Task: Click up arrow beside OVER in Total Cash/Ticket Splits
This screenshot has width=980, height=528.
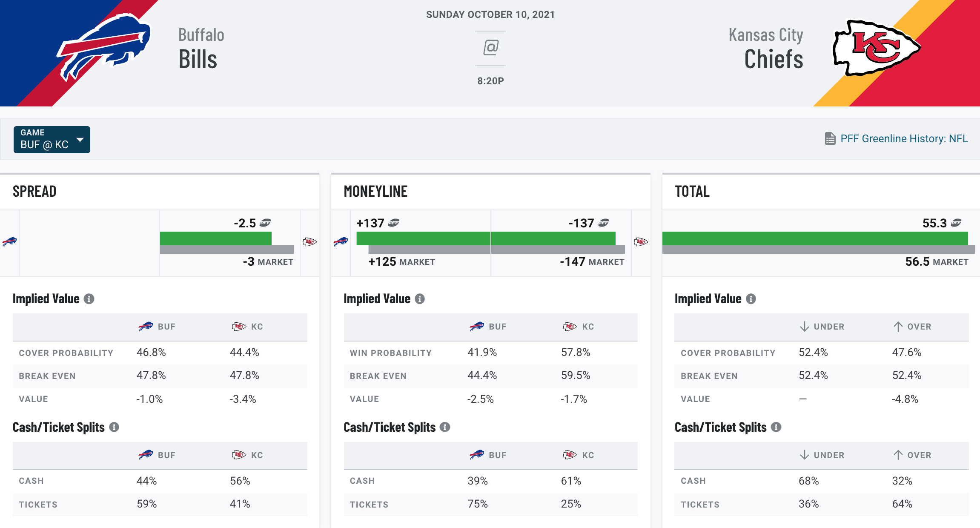Action: 898,455
